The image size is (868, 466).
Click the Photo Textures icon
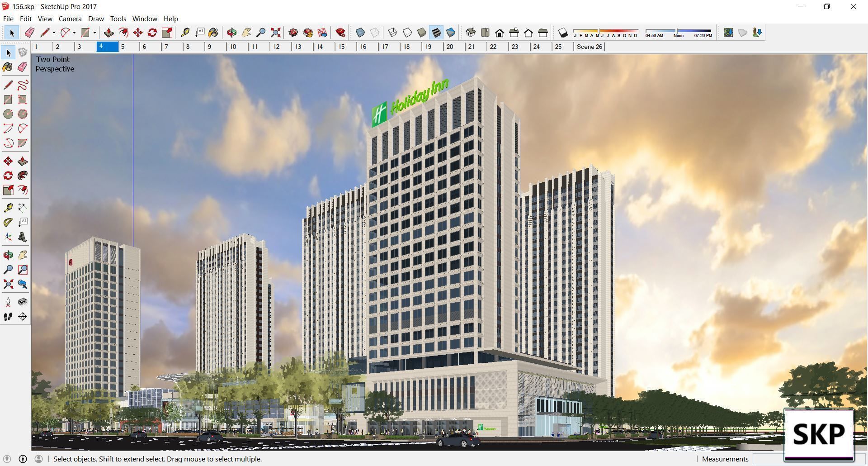[x=757, y=33]
